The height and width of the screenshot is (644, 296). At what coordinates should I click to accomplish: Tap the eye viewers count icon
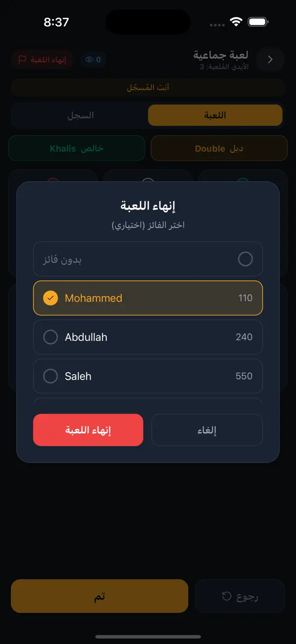90,59
